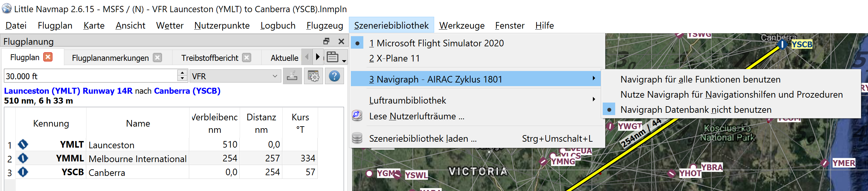Undock the Flugplanung panel
This screenshot has height=191, width=868.
click(x=326, y=41)
